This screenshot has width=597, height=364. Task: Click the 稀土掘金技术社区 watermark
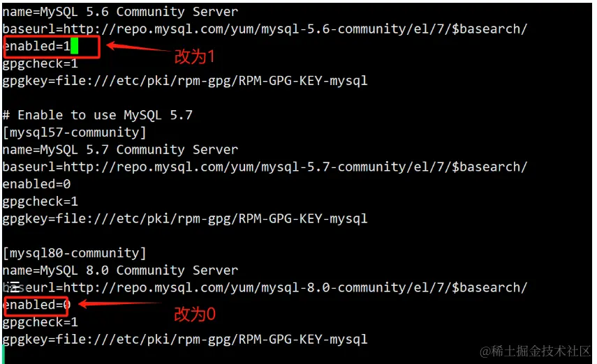tap(531, 349)
